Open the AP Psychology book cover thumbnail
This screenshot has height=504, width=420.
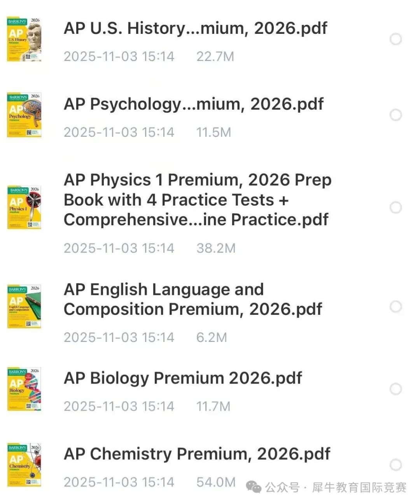click(24, 115)
